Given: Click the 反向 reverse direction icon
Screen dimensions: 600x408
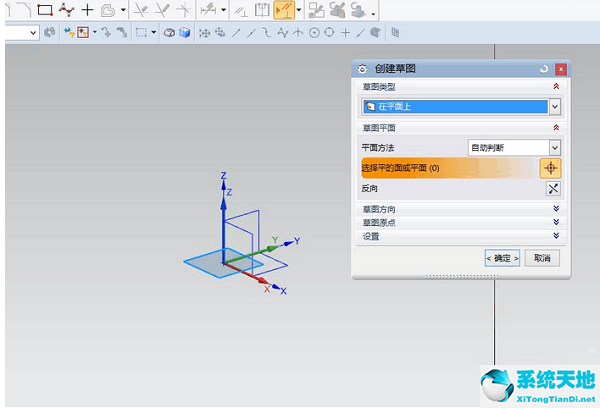Looking at the screenshot, I should tap(553, 188).
